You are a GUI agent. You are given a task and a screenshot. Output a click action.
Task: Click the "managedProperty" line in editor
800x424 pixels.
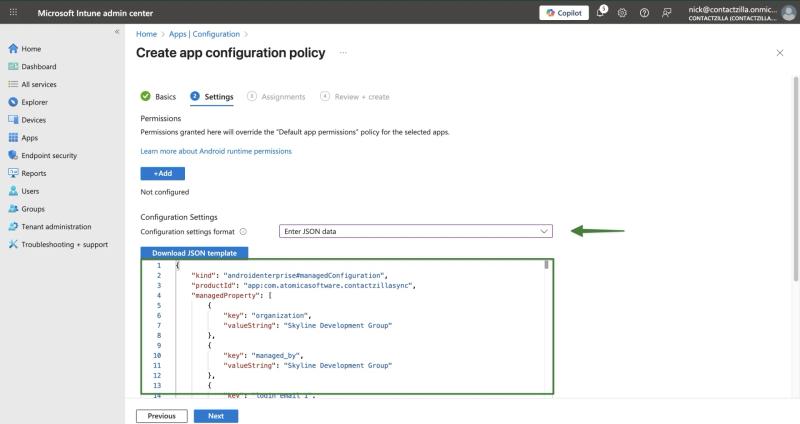[x=232, y=295]
